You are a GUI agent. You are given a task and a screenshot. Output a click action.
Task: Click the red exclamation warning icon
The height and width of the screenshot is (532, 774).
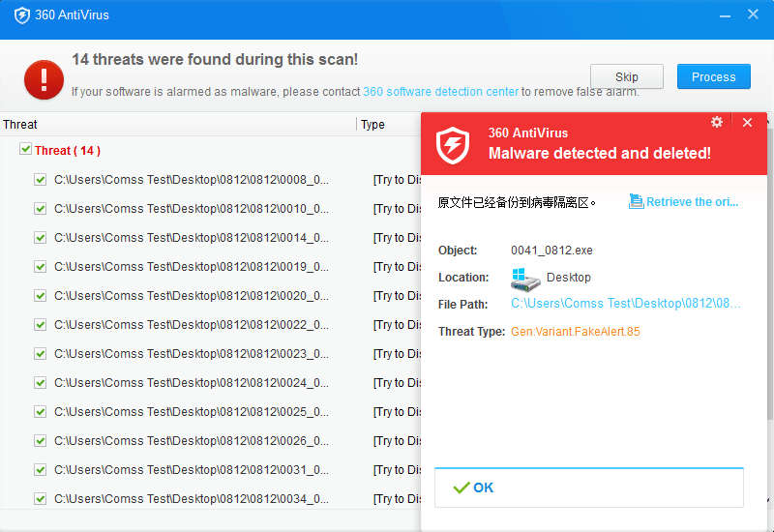tap(44, 78)
